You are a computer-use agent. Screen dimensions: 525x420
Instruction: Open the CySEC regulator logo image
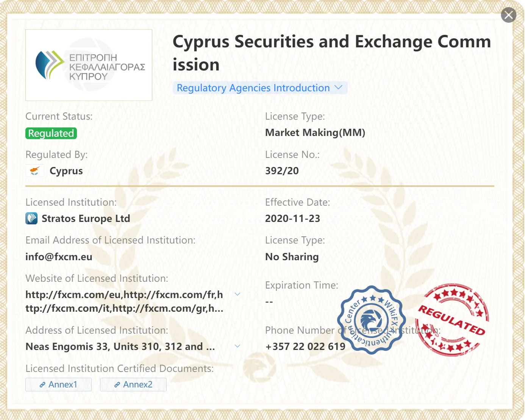tap(89, 65)
